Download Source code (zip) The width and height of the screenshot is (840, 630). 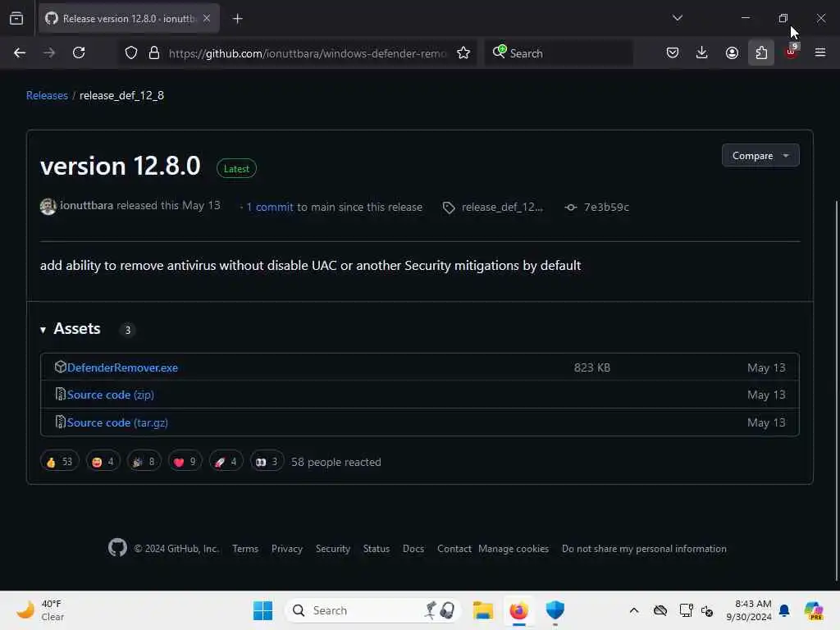click(111, 395)
